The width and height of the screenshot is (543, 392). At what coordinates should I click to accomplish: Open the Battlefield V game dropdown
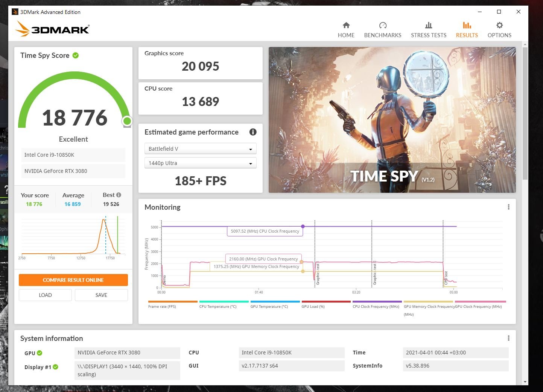[200, 148]
